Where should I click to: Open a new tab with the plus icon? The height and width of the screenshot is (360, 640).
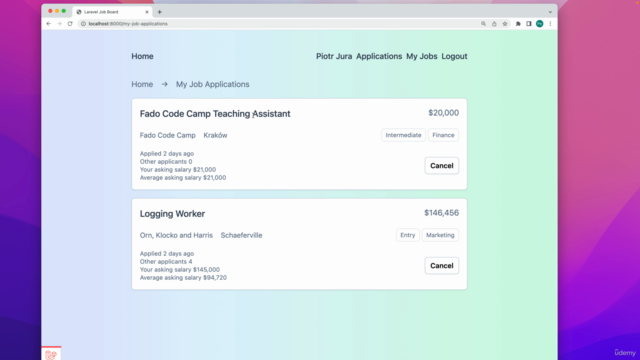[160, 12]
